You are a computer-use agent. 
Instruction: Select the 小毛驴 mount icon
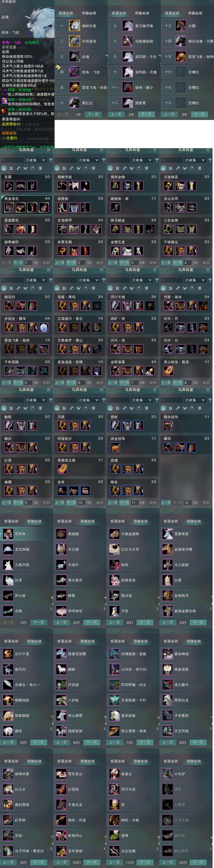click(168, 774)
